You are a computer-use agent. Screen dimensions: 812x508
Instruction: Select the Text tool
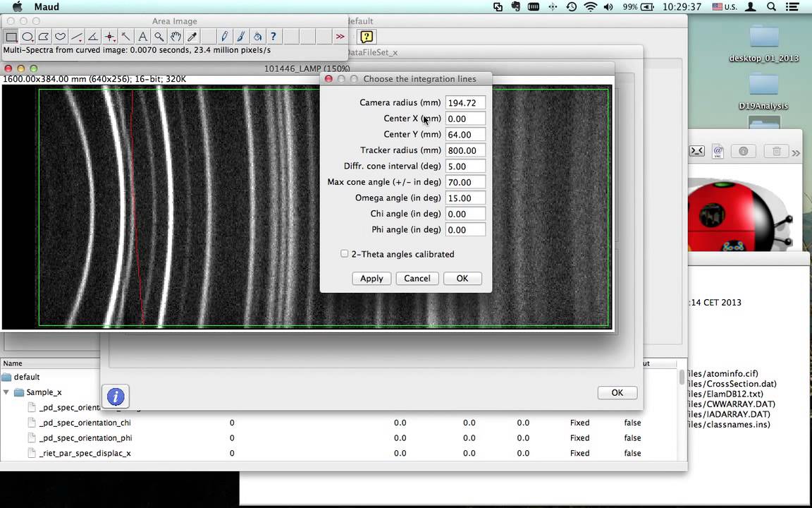click(x=142, y=37)
